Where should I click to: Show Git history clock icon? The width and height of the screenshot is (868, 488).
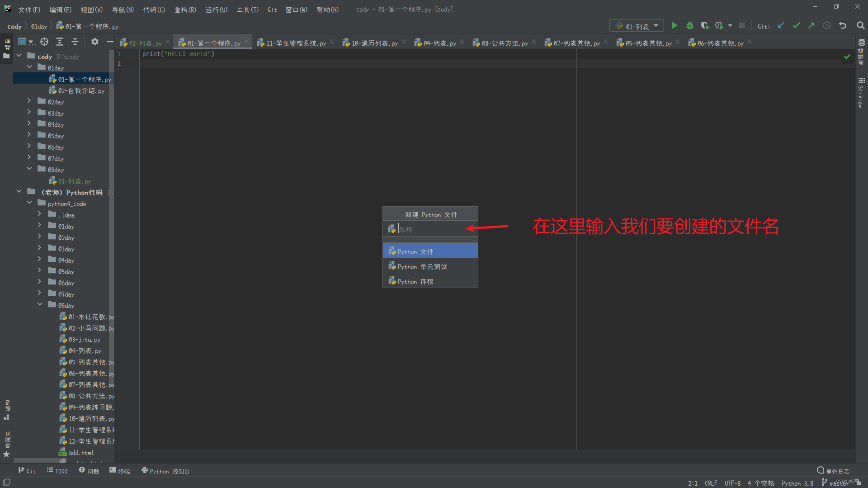tap(827, 26)
